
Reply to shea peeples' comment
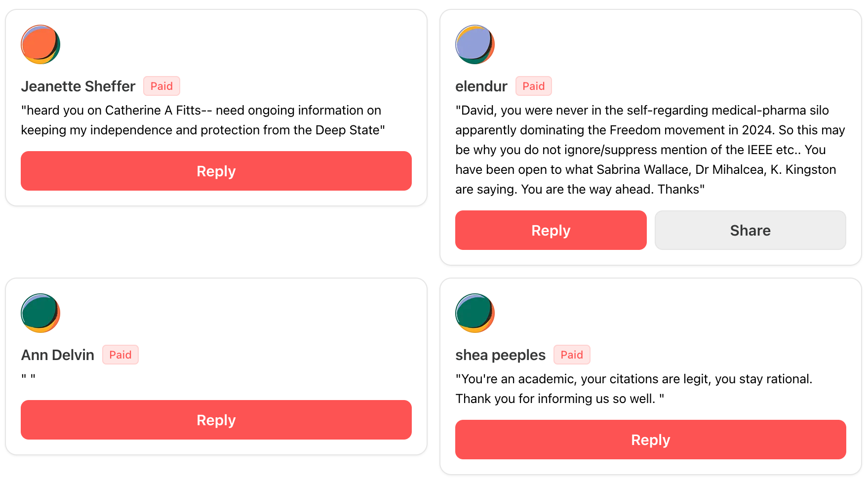click(x=650, y=440)
